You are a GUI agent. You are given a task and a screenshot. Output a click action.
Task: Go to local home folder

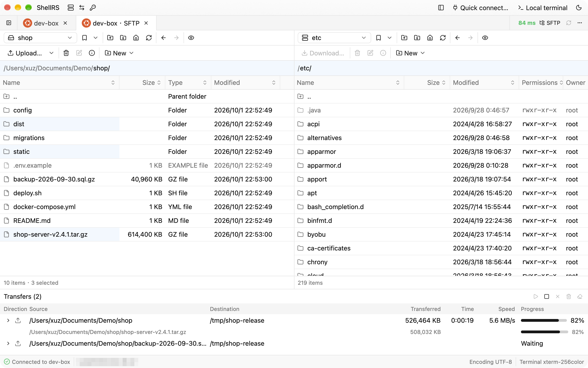[136, 38]
